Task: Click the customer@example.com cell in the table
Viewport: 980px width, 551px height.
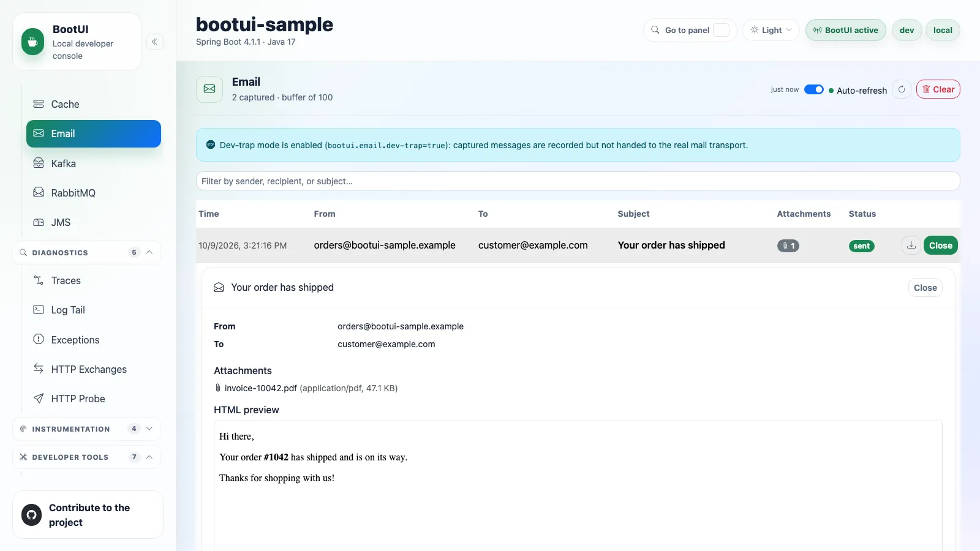Action: [533, 245]
